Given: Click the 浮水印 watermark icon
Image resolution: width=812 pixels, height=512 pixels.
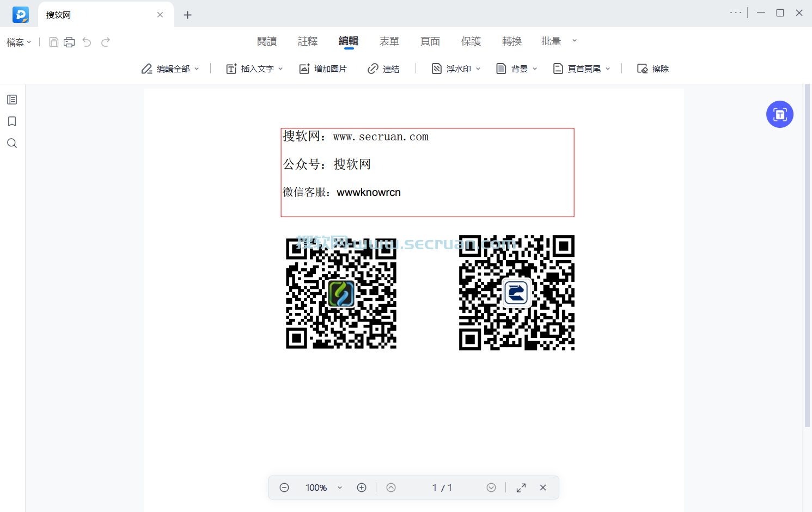Looking at the screenshot, I should (437, 69).
